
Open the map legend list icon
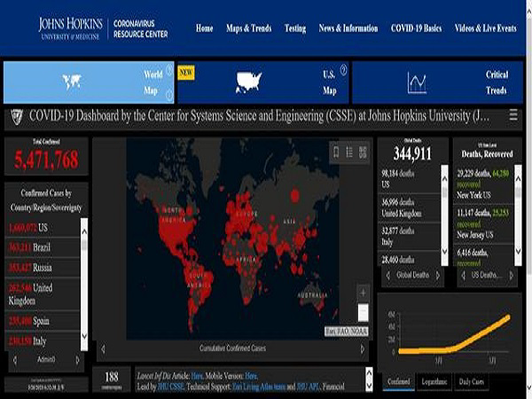[349, 152]
